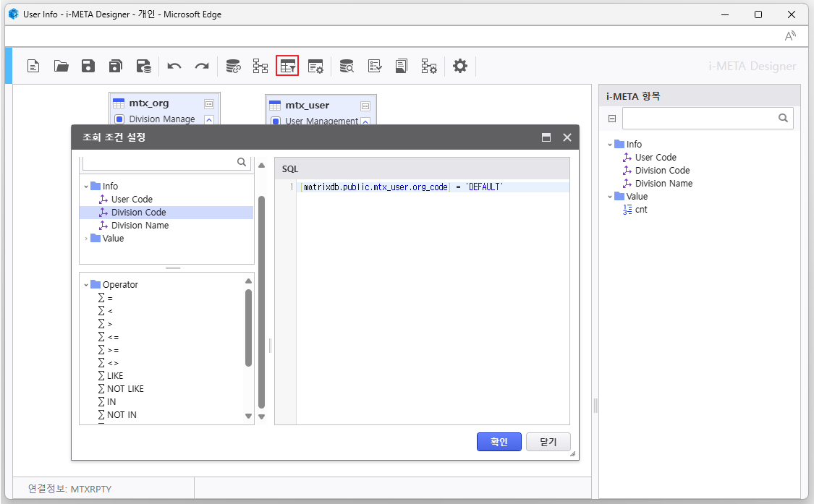This screenshot has width=814, height=504.
Task: Click the 확인 button
Action: pyautogui.click(x=499, y=442)
